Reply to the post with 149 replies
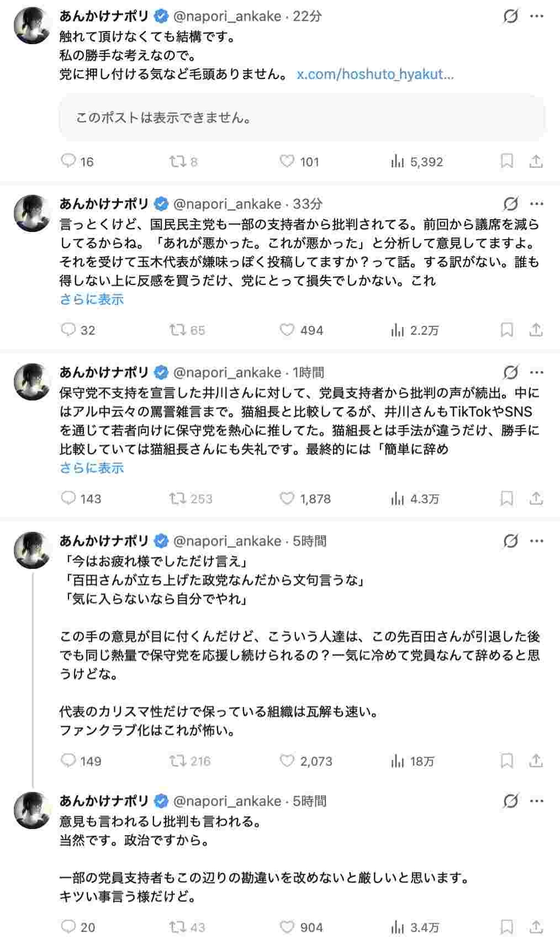The height and width of the screenshot is (940, 560). click(x=68, y=761)
